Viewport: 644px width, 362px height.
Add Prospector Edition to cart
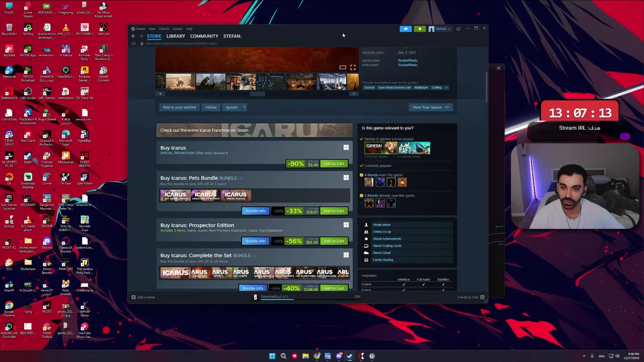tap(334, 241)
